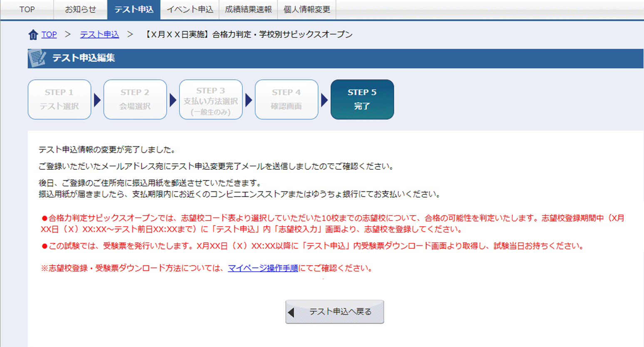The image size is (644, 347).
Task: Open the お知らせ tab
Action: [x=80, y=9]
